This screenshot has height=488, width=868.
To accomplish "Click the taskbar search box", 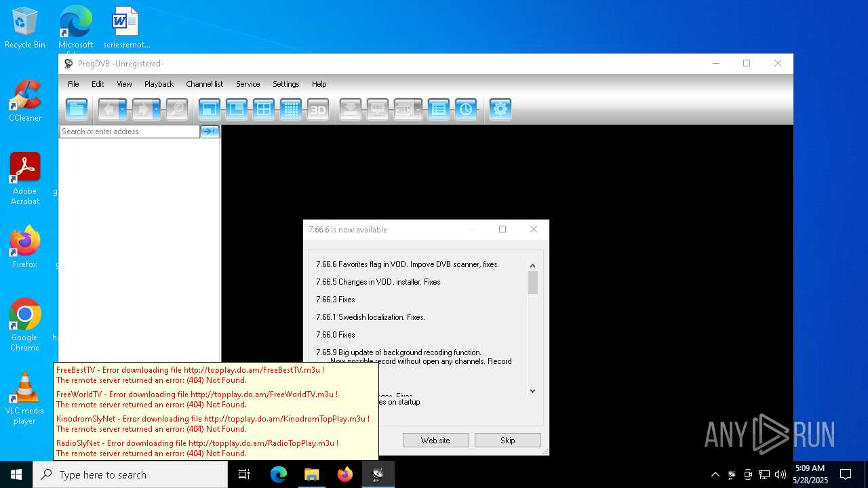I will pyautogui.click(x=130, y=474).
